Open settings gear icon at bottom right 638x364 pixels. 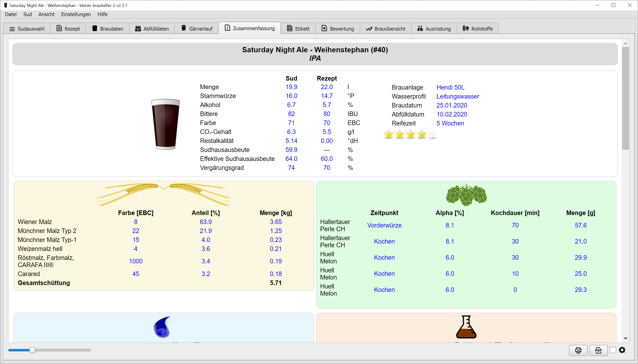pos(622,350)
